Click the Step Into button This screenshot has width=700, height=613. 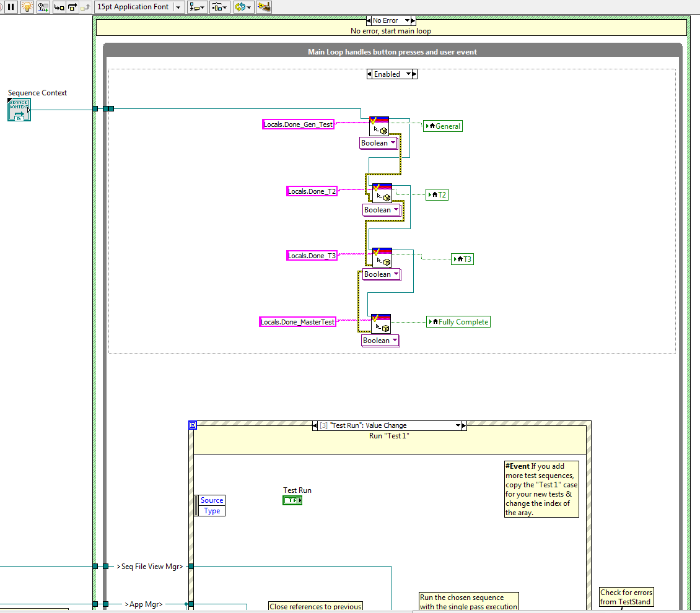[x=59, y=7]
